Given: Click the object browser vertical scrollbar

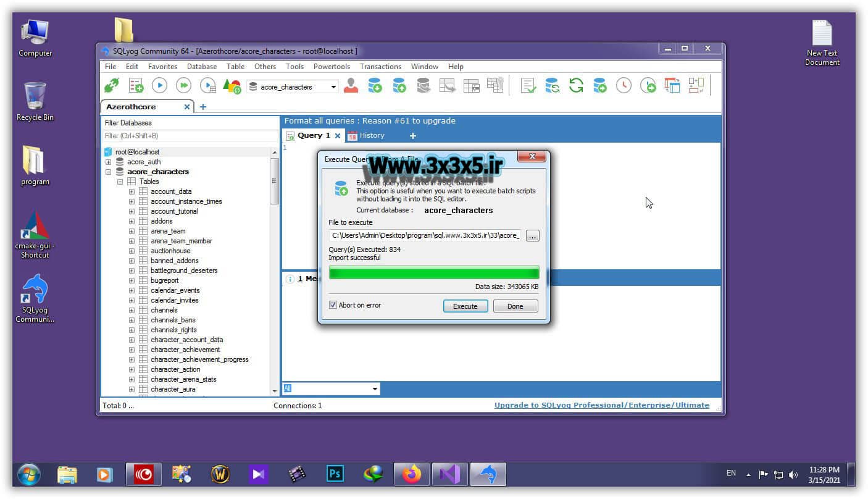Looking at the screenshot, I should coord(275,182).
